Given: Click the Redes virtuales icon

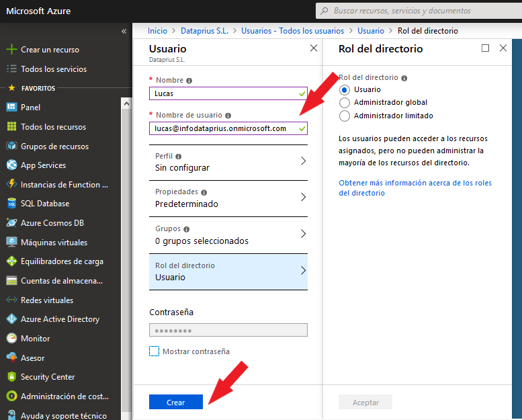Looking at the screenshot, I should (11, 300).
